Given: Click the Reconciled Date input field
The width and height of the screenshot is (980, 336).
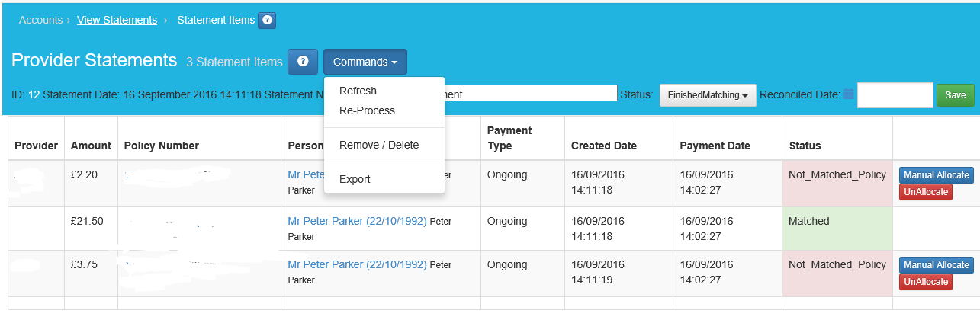Looking at the screenshot, I should tap(895, 95).
